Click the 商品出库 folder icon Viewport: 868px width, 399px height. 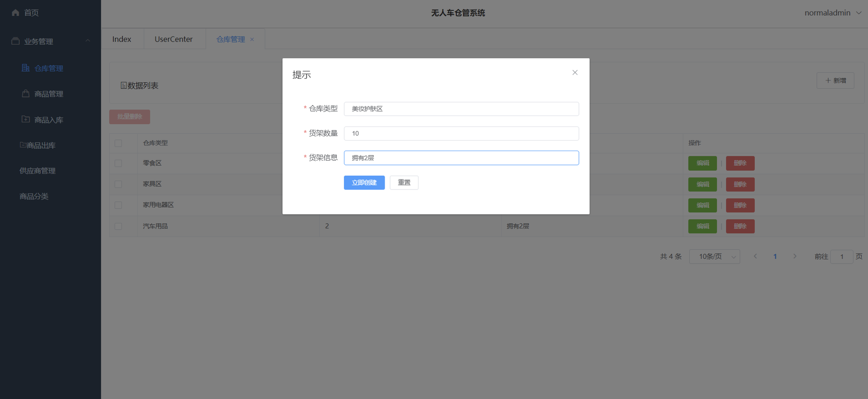[23, 145]
